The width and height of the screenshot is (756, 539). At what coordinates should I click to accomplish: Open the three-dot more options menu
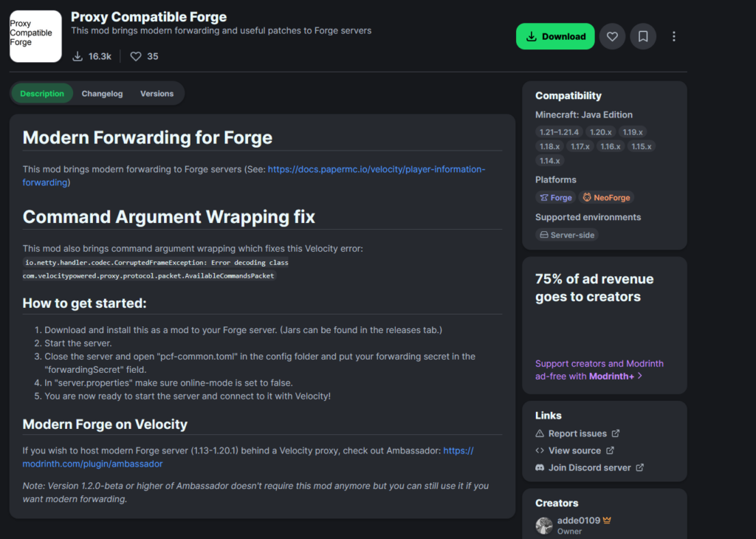(x=673, y=36)
